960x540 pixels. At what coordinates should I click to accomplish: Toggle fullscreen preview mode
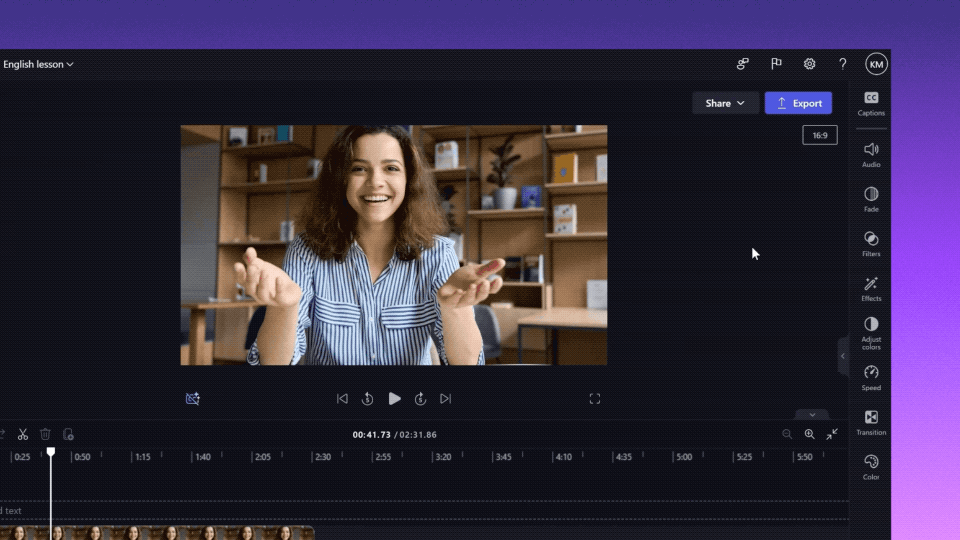594,399
